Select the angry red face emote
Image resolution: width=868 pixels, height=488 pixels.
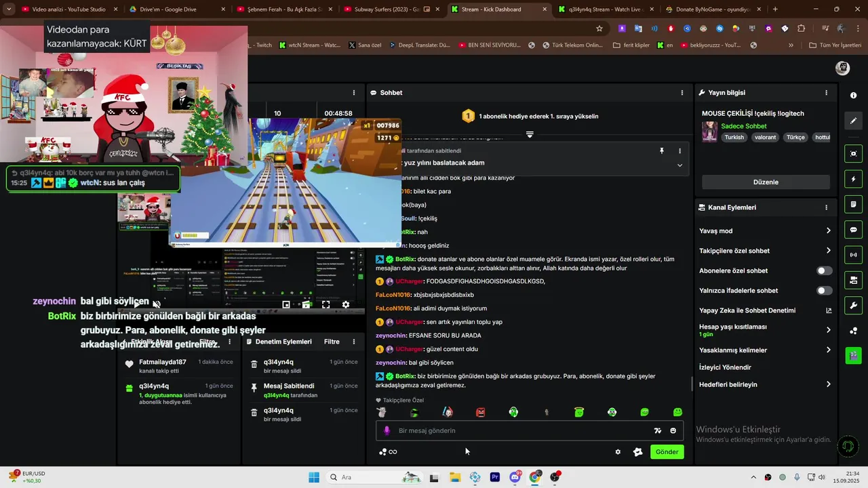(x=480, y=412)
